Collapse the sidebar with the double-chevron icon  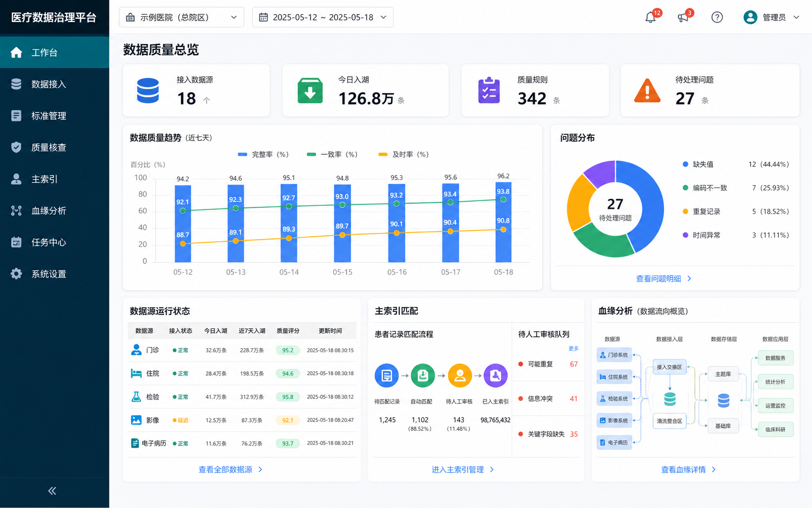coord(52,491)
